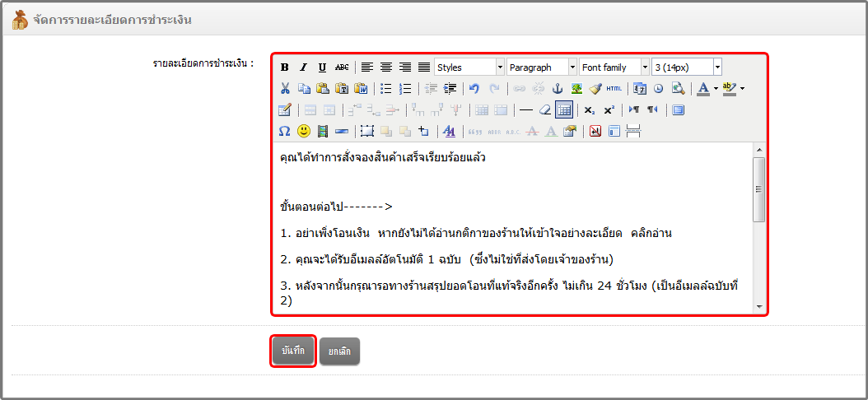
Task: Edit CSS style properties
Action: [450, 131]
